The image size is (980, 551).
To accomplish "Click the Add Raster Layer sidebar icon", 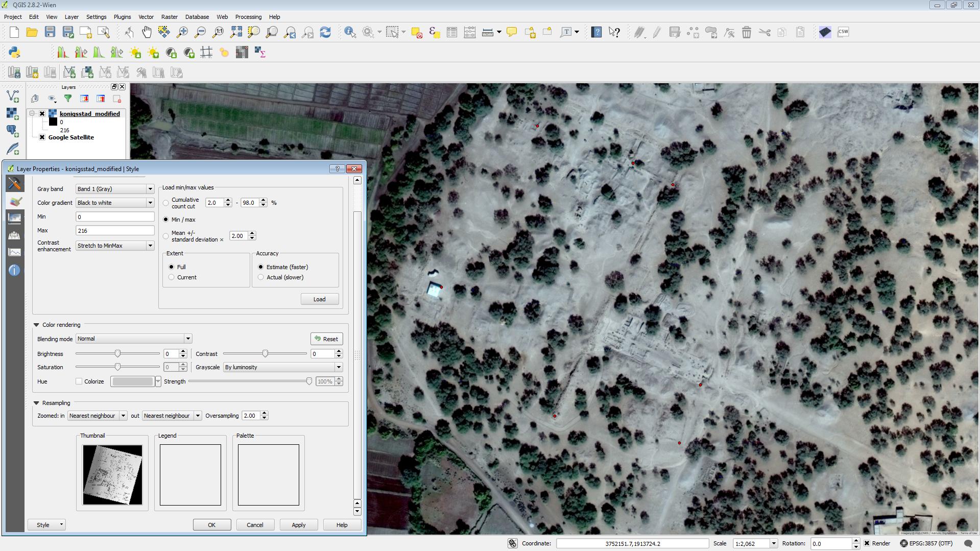I will point(13,114).
